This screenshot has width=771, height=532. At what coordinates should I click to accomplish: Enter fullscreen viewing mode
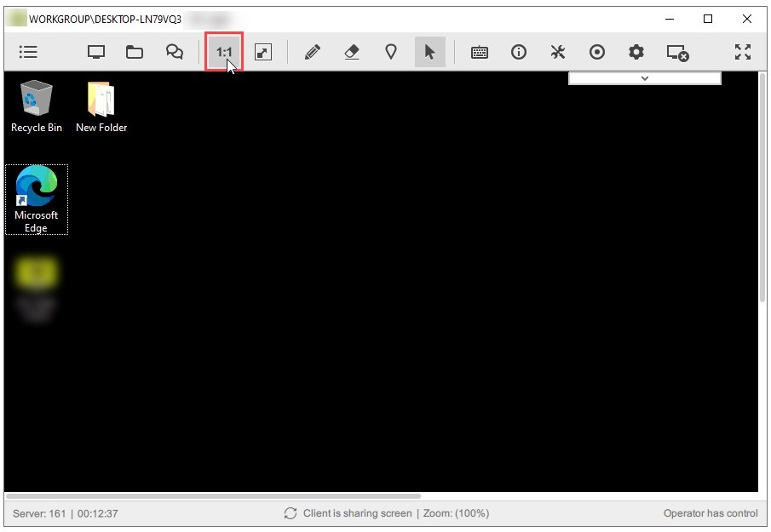742,52
